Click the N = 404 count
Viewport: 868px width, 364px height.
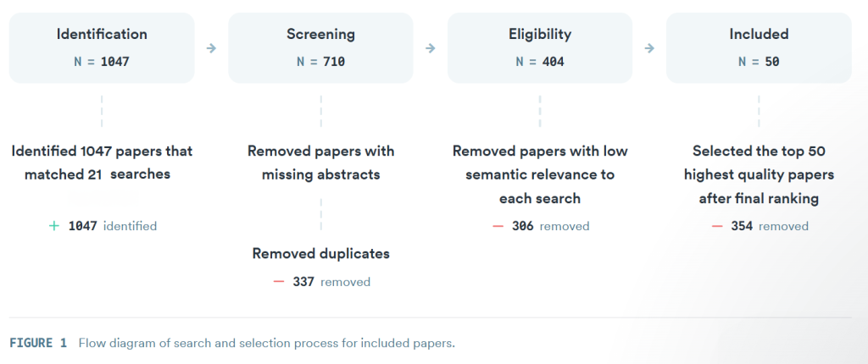point(539,62)
